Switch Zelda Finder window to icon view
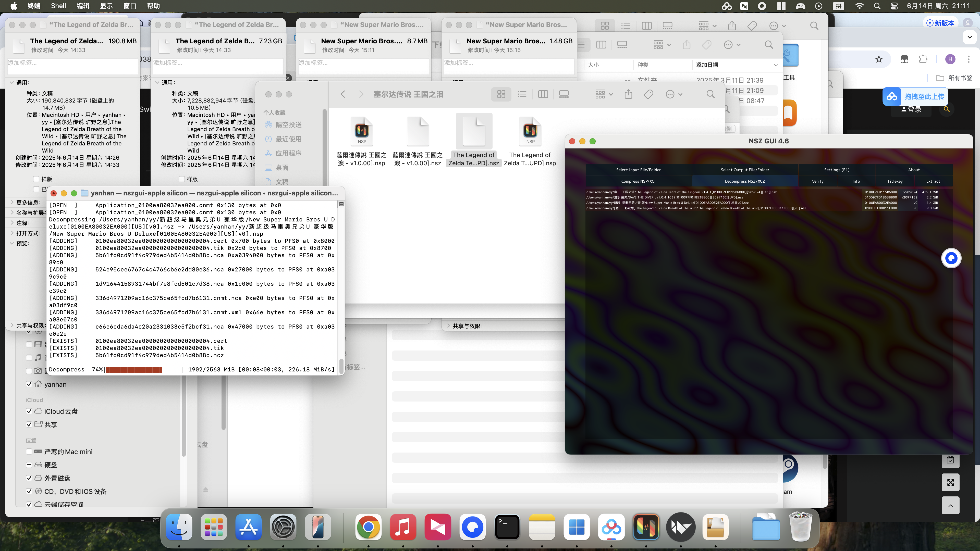 pos(501,94)
